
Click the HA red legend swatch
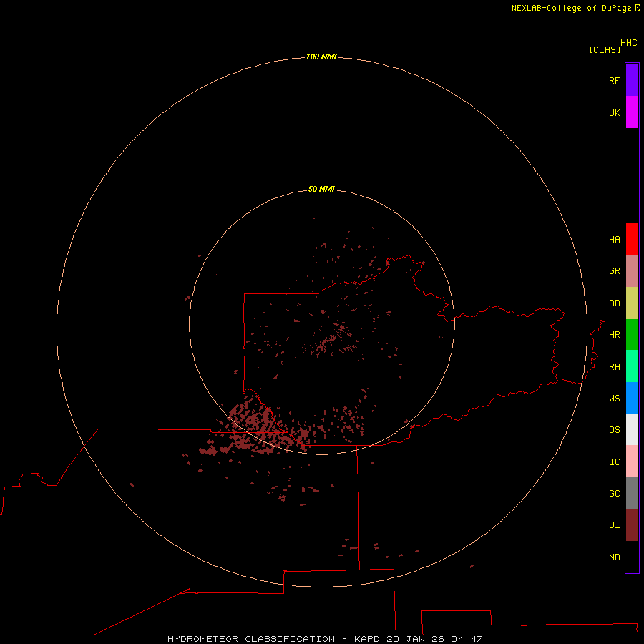point(632,239)
